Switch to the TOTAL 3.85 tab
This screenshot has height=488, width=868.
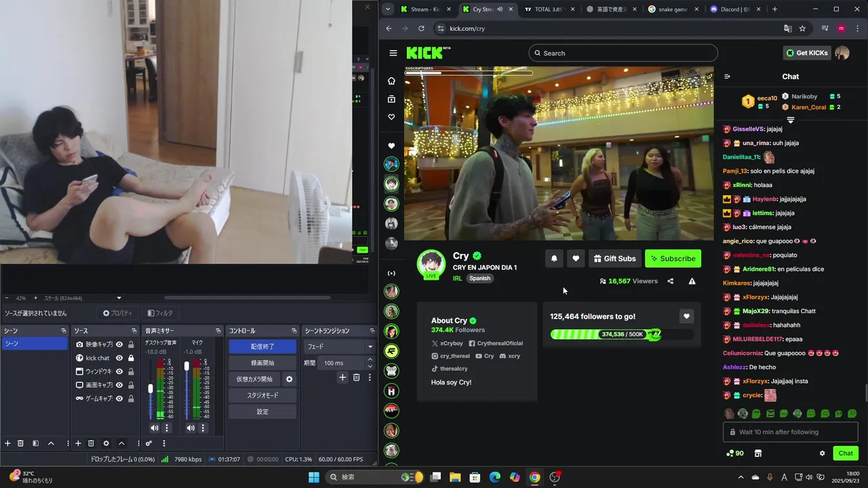coord(549,9)
